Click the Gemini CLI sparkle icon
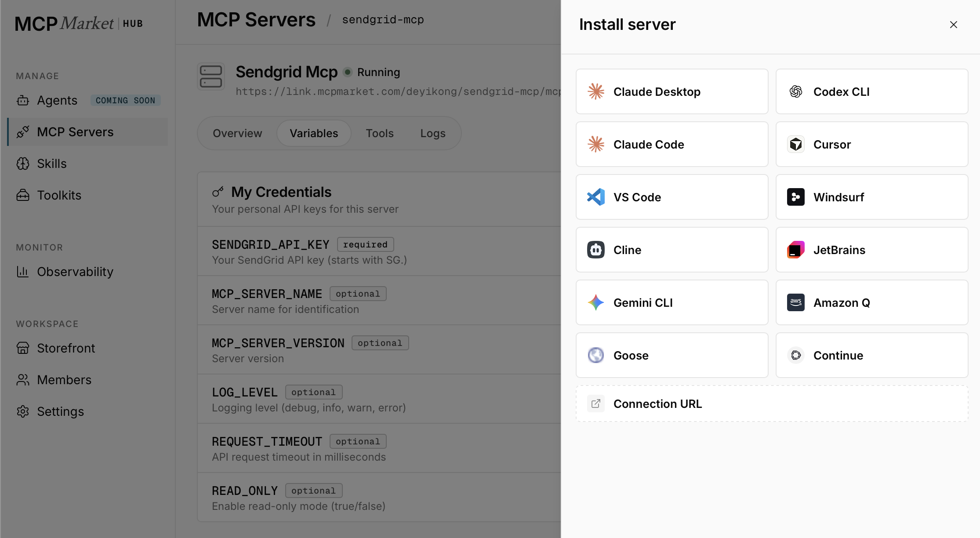The height and width of the screenshot is (538, 980). point(596,302)
